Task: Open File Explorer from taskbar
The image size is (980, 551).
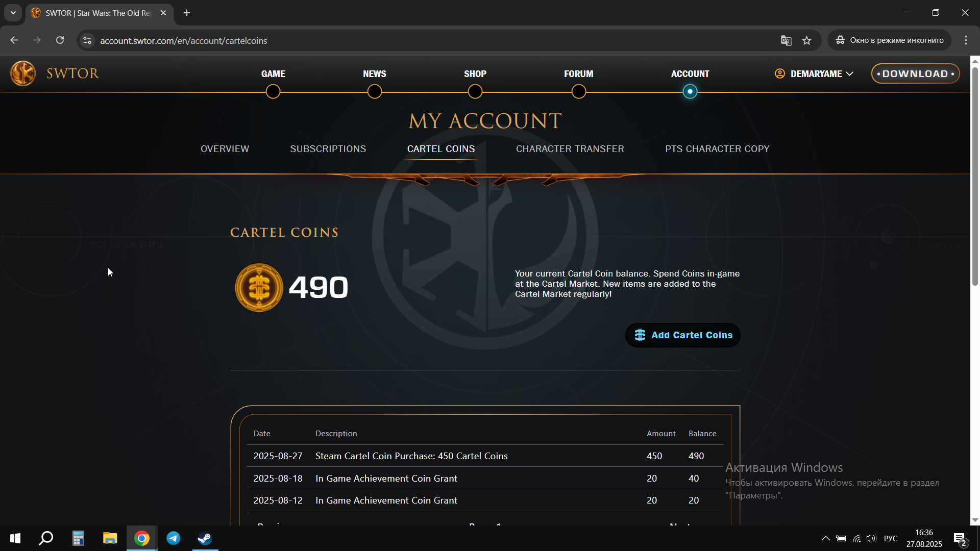Action: [x=110, y=538]
